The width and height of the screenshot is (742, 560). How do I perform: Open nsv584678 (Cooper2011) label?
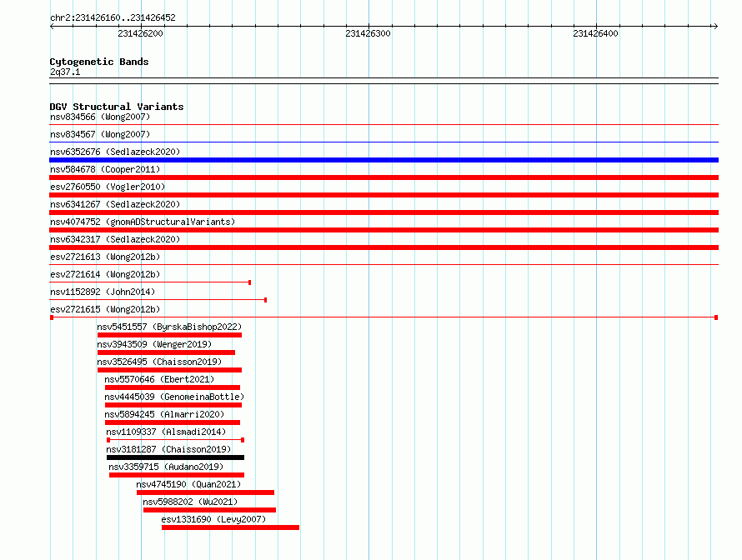[x=105, y=169]
